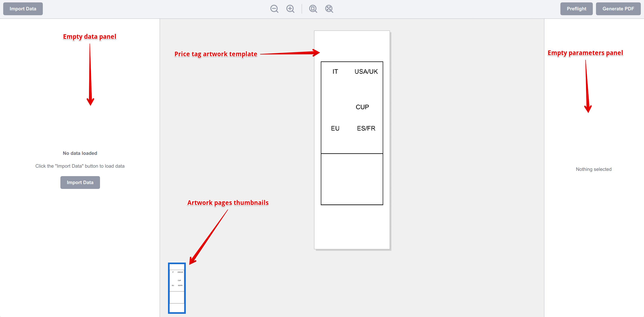Click the fit-to-screen zoom icon
644x317 pixels.
pos(329,9)
